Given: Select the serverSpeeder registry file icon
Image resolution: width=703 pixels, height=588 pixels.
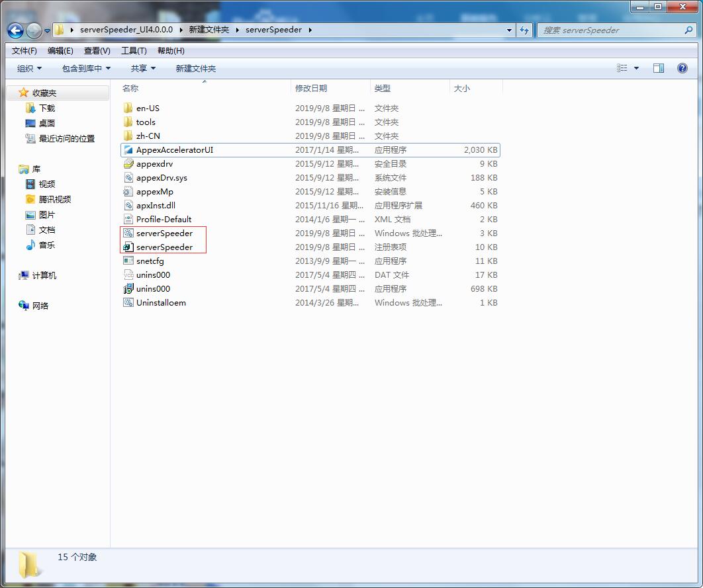Looking at the screenshot, I should pos(128,247).
